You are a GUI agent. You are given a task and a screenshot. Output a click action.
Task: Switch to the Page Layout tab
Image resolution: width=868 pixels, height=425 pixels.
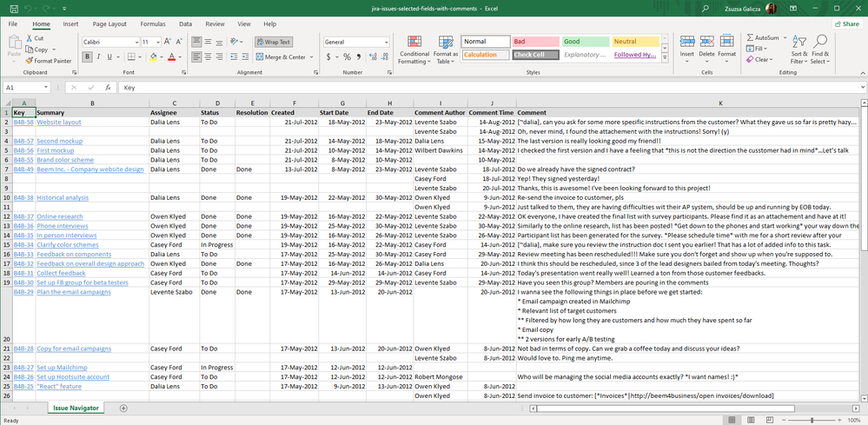(109, 24)
